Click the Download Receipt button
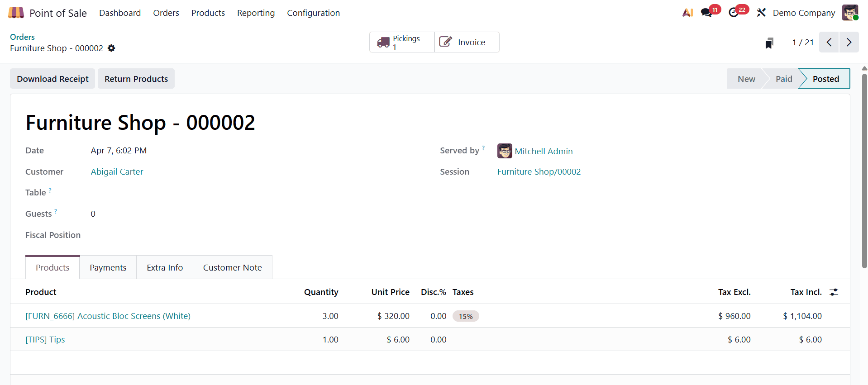This screenshot has height=385, width=868. pos(52,78)
